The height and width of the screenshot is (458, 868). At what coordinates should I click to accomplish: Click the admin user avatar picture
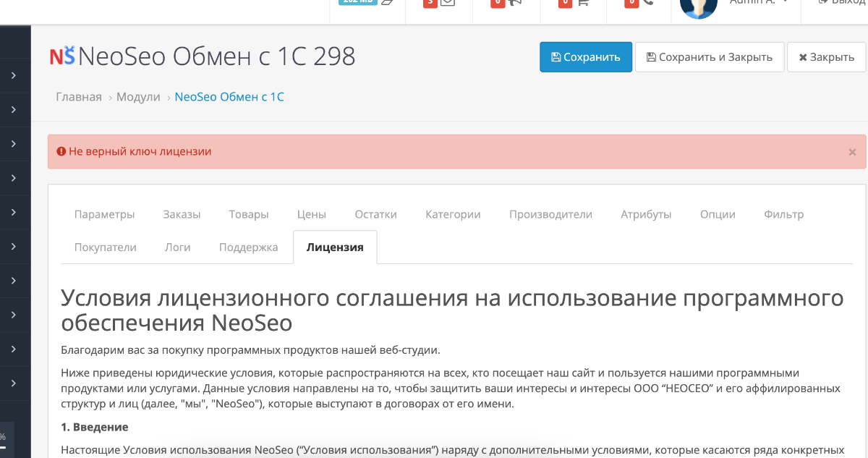click(699, 6)
